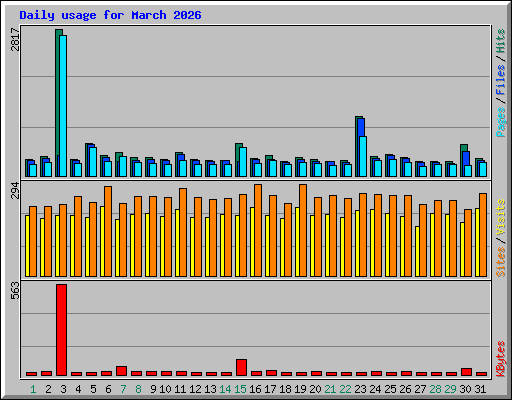Click green day label 22 on x-axis
512x400 pixels.
(x=345, y=389)
